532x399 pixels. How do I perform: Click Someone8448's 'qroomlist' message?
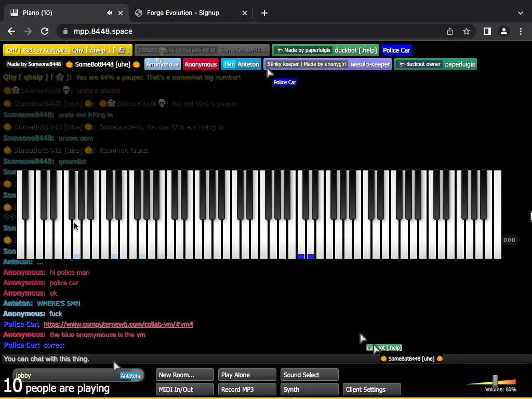(72, 162)
